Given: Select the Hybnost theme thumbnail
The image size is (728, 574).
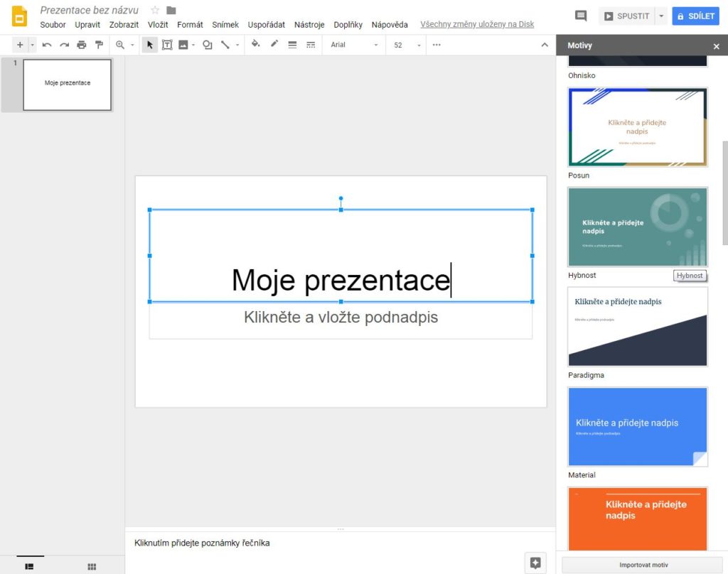Looking at the screenshot, I should (x=638, y=227).
